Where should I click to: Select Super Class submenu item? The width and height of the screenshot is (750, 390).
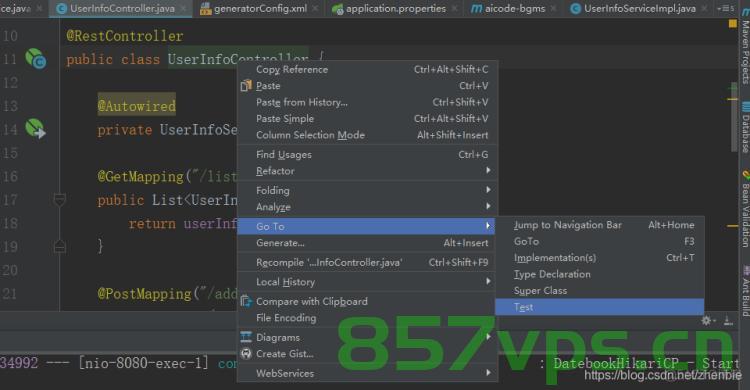click(599, 290)
